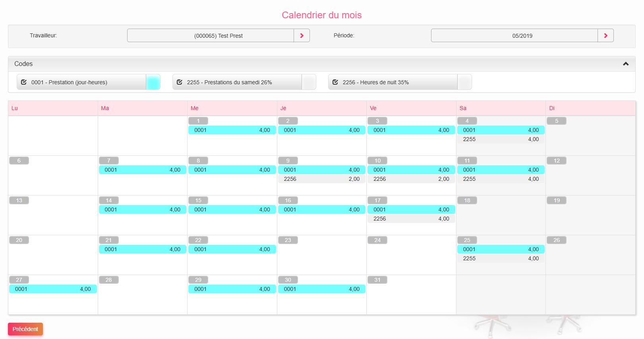Click the 0001 entry on day 27
The height and width of the screenshot is (339, 644).
pyautogui.click(x=53, y=289)
